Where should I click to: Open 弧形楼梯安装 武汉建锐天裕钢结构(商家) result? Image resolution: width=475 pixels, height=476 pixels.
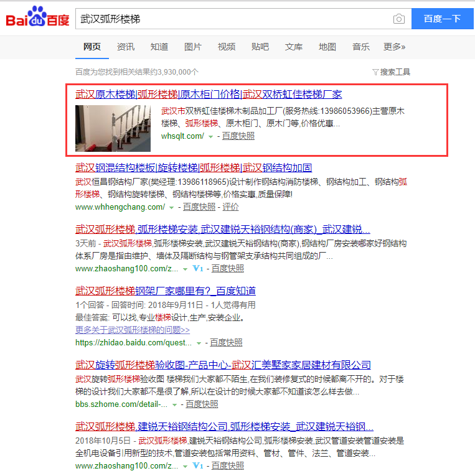(x=223, y=229)
